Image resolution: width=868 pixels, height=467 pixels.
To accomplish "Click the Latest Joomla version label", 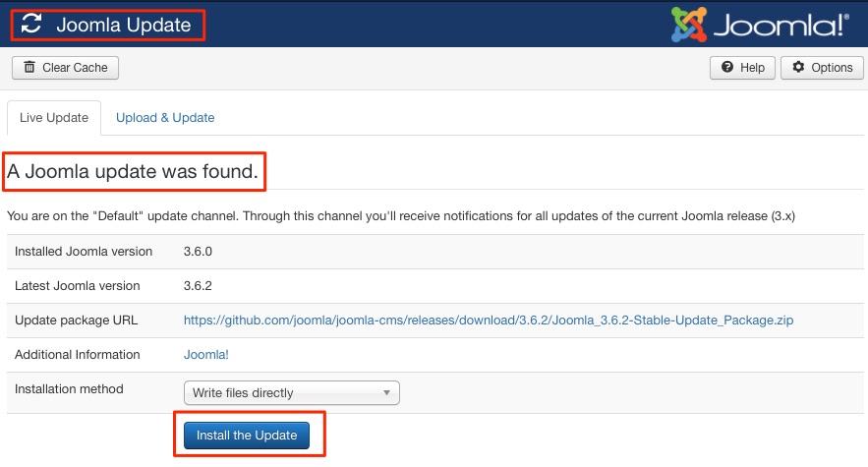I will (x=77, y=286).
